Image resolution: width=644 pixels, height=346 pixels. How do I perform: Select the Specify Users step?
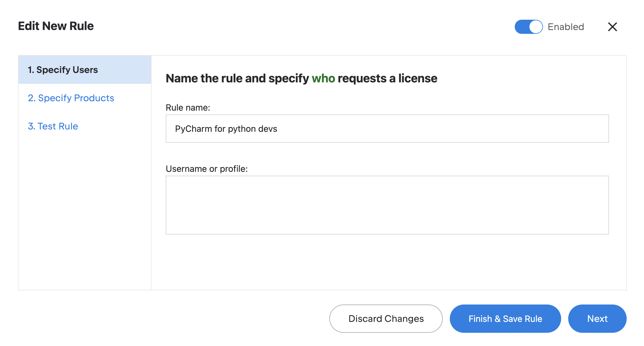click(x=63, y=70)
